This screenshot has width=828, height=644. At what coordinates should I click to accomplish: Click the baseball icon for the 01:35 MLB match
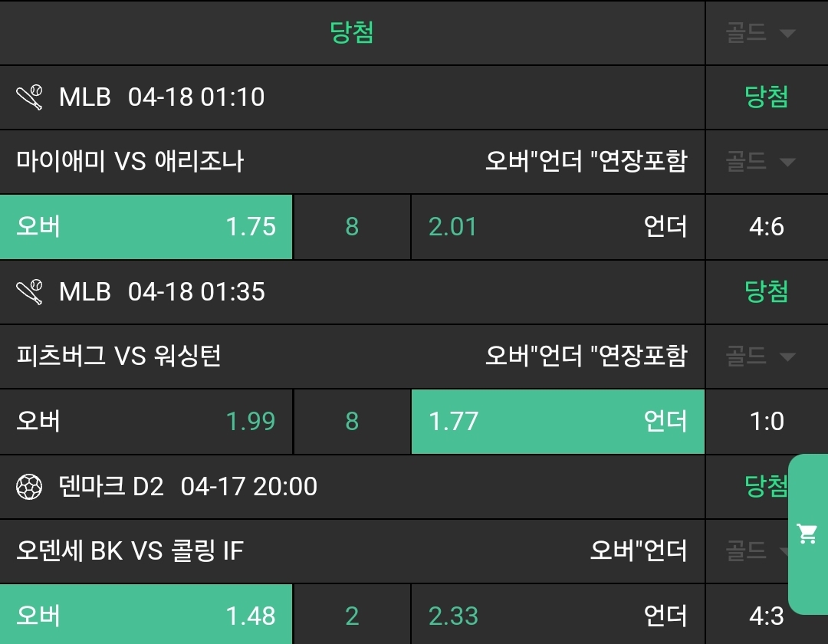click(x=29, y=292)
